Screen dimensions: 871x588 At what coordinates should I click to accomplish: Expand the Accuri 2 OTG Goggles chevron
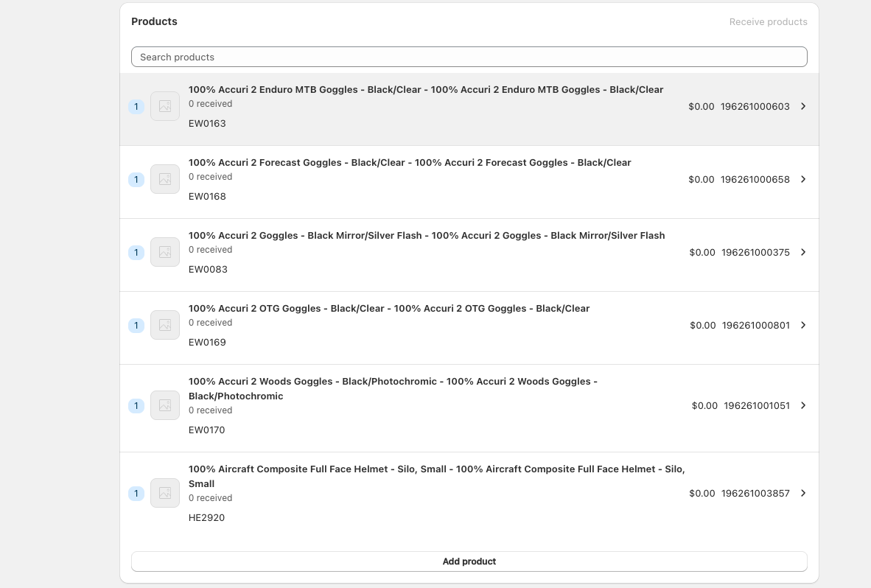click(x=803, y=325)
